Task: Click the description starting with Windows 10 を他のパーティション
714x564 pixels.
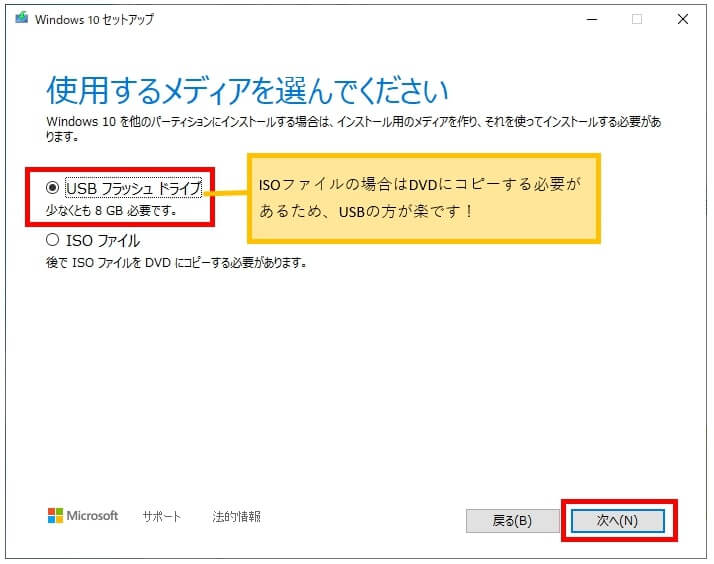Action: [x=354, y=129]
